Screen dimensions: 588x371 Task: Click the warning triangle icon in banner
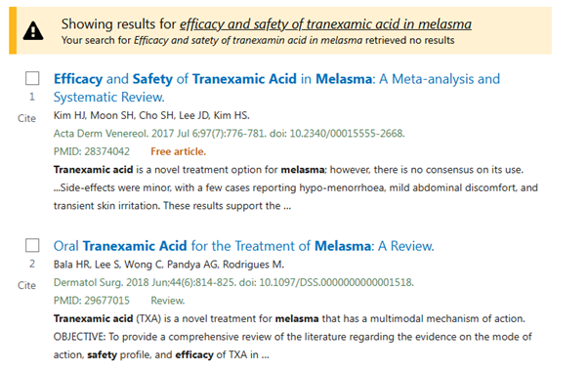[x=33, y=30]
